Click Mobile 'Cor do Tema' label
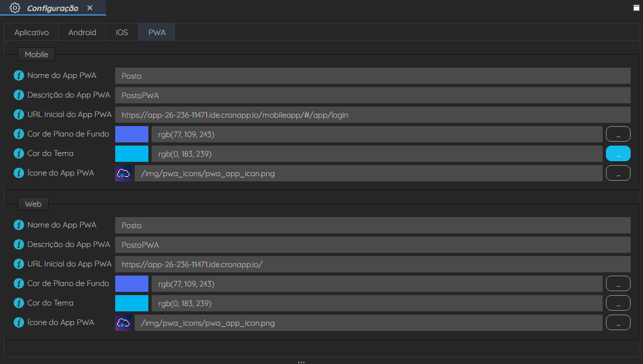643x364 pixels. [51, 153]
